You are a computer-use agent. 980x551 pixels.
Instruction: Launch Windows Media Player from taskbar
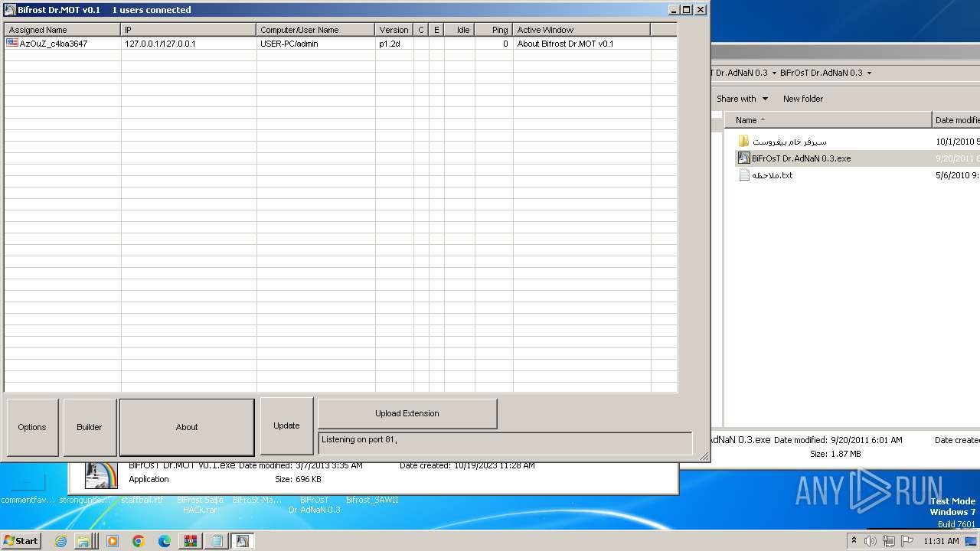pos(113,541)
